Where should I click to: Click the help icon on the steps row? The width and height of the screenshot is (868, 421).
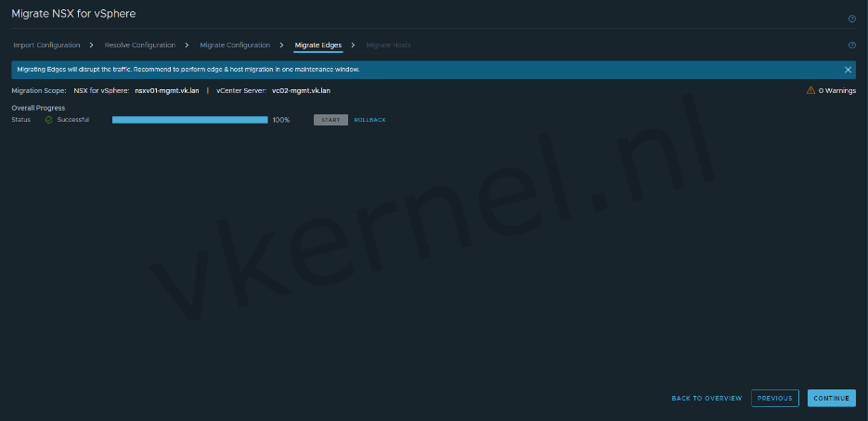tap(851, 45)
